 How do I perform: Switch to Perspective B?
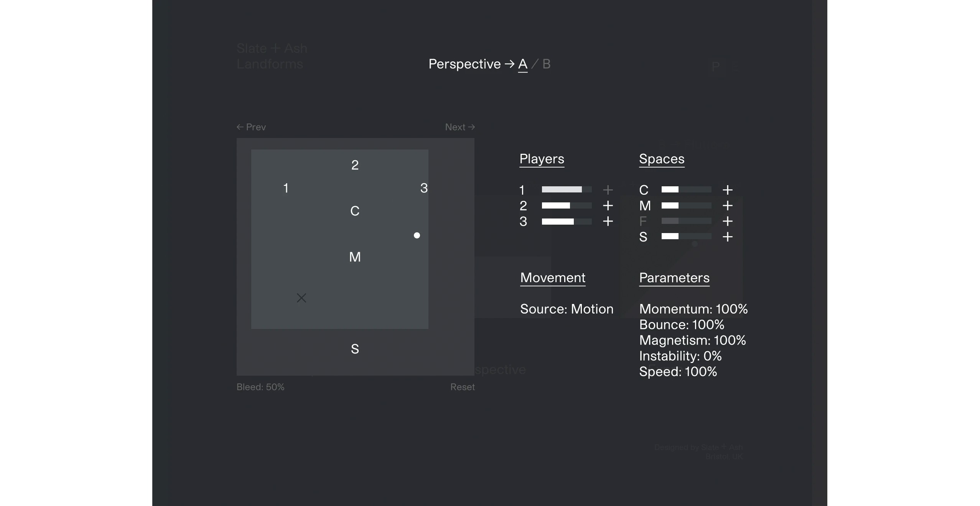[546, 64]
